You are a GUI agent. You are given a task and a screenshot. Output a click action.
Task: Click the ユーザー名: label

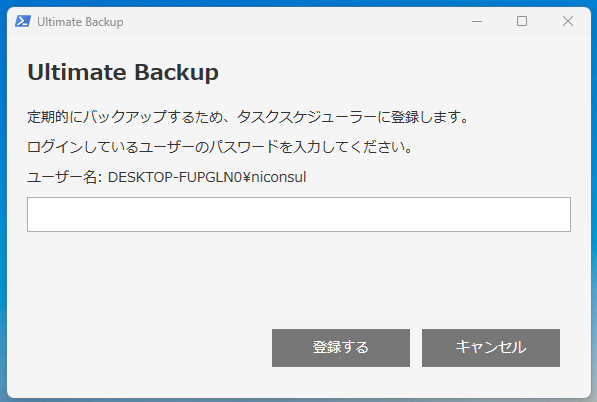tap(64, 177)
